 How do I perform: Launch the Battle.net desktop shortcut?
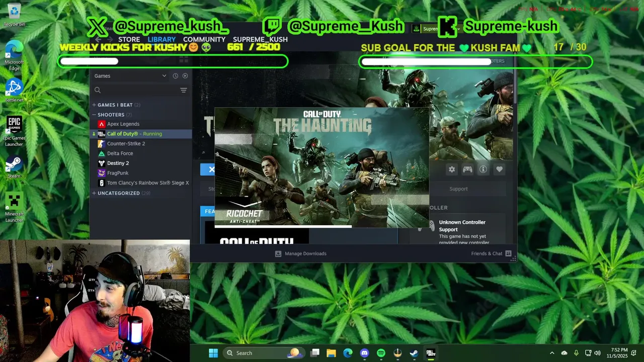14,91
